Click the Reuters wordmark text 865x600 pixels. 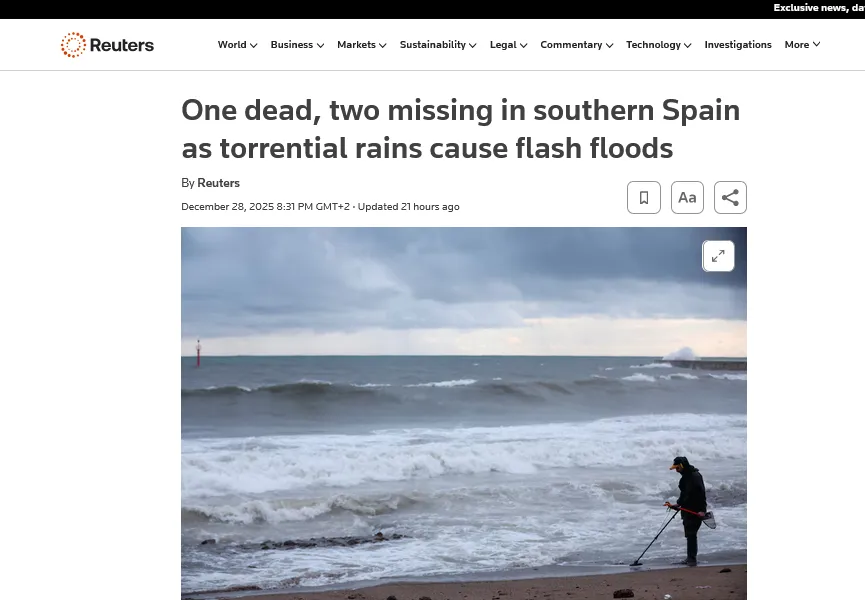122,45
